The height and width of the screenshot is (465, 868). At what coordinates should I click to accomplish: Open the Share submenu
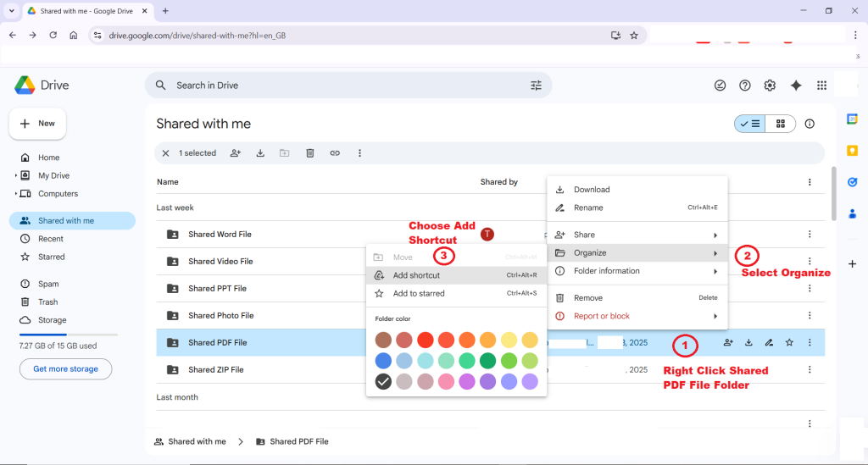pos(637,235)
